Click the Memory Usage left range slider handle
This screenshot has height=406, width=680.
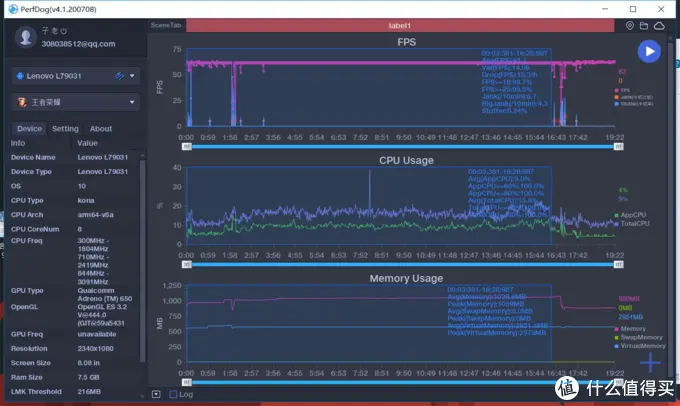point(186,382)
